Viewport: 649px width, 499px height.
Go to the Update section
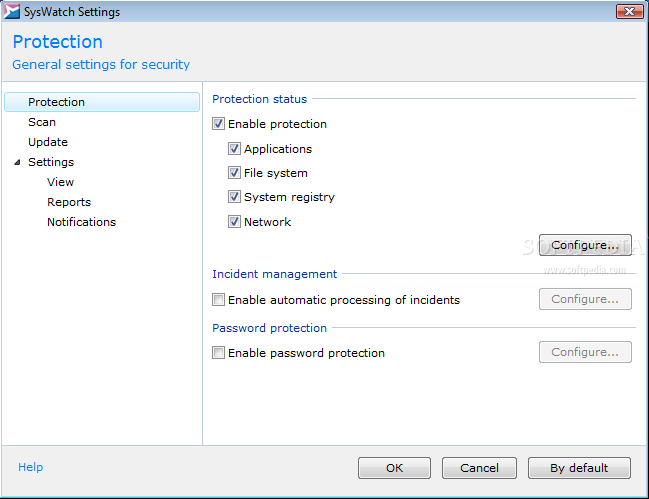pyautogui.click(x=48, y=142)
